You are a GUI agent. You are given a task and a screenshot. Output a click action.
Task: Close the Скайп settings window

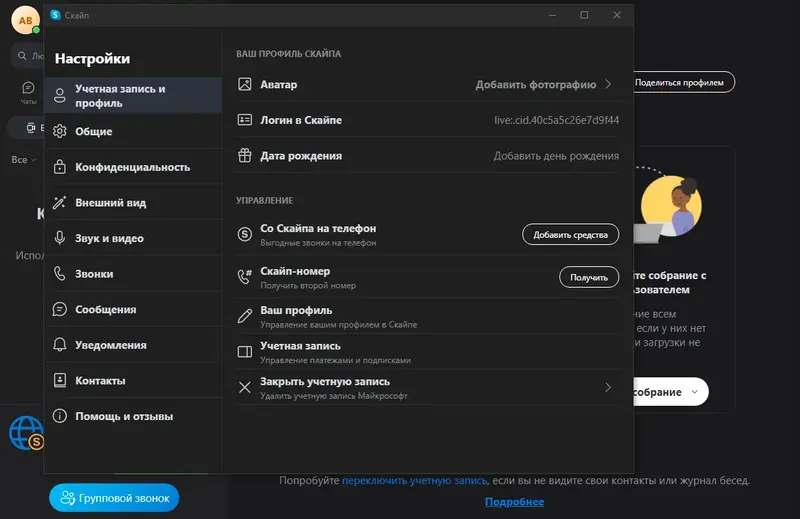[x=617, y=15]
